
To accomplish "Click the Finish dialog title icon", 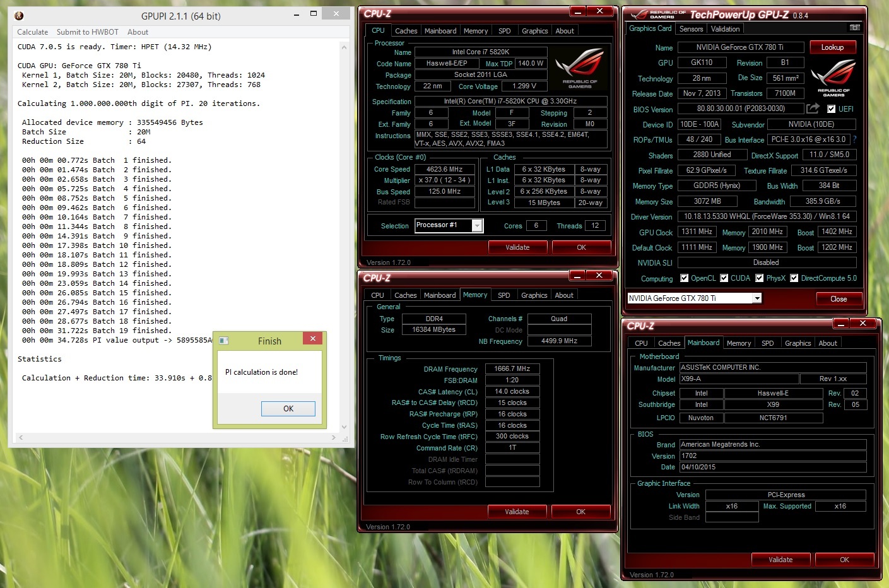I will click(x=223, y=341).
